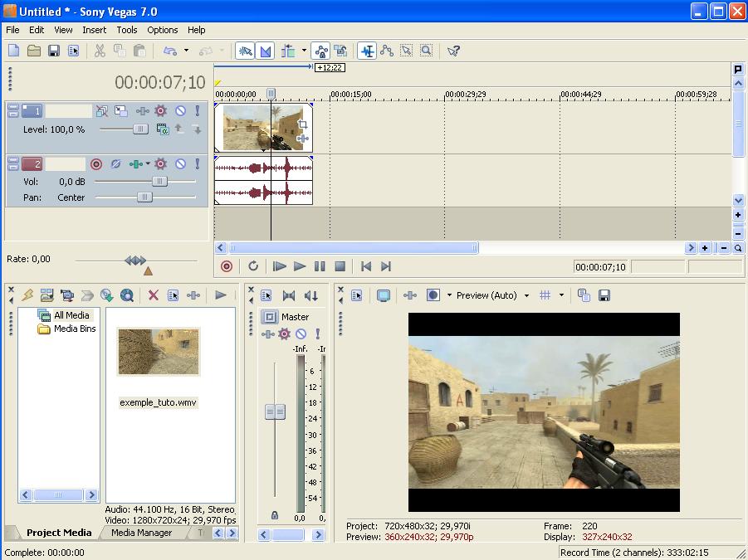Save snapshot to file in preview

click(x=604, y=295)
